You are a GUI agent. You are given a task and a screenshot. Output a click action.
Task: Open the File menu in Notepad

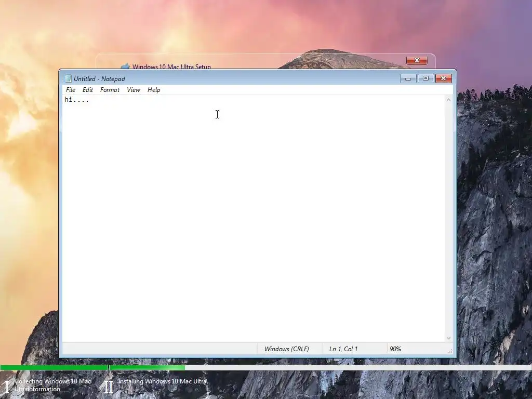(71, 90)
